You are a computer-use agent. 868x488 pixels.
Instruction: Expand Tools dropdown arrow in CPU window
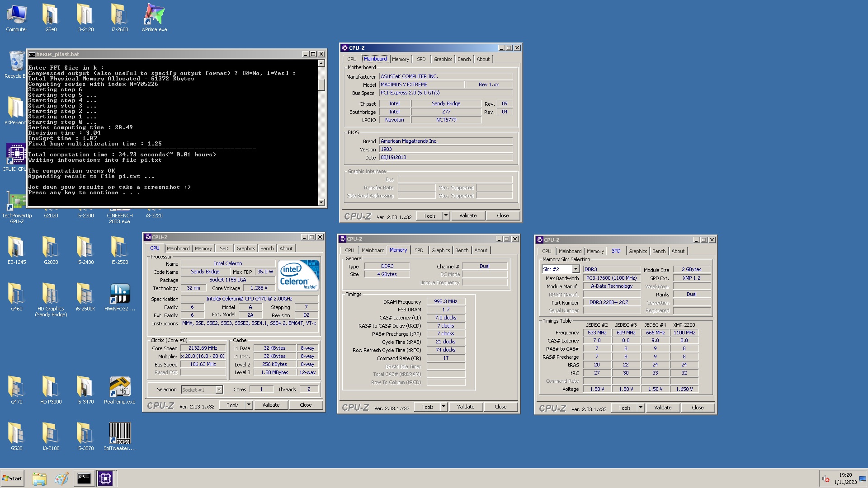[x=249, y=405]
